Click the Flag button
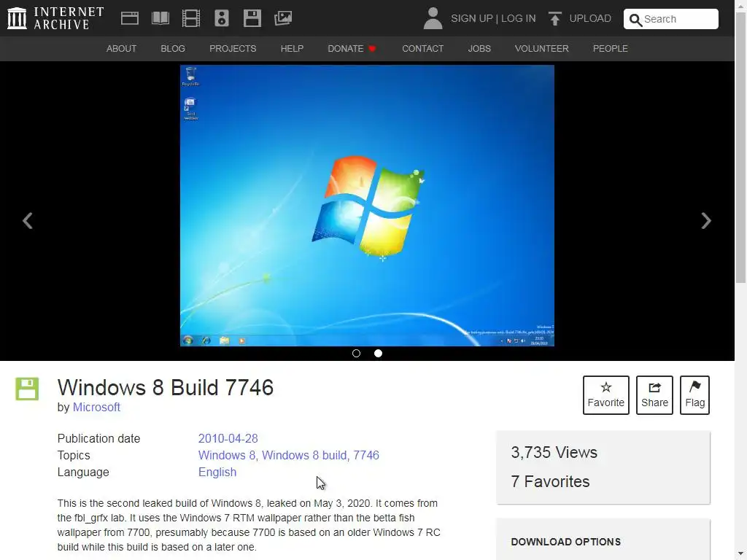Viewport: 747px width, 560px height. (x=694, y=395)
